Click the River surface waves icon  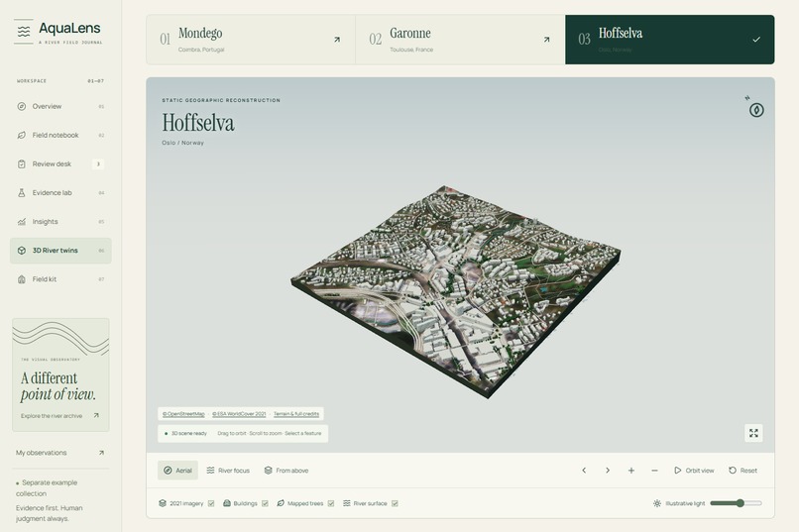click(347, 503)
